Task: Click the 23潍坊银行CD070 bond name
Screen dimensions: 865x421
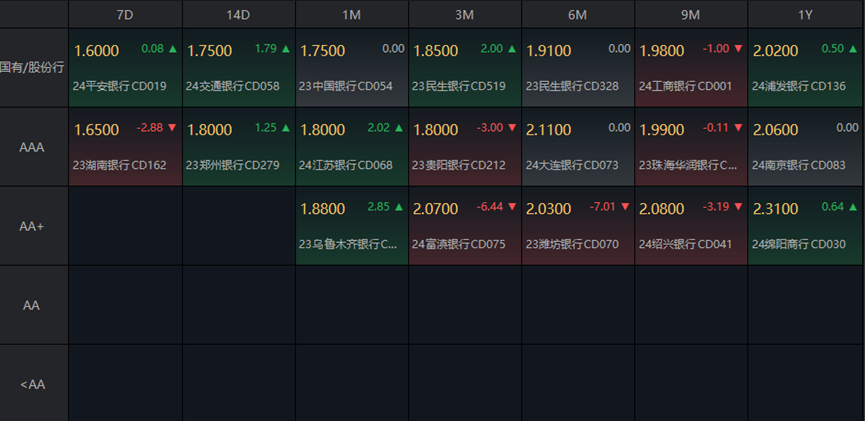Action: point(572,244)
